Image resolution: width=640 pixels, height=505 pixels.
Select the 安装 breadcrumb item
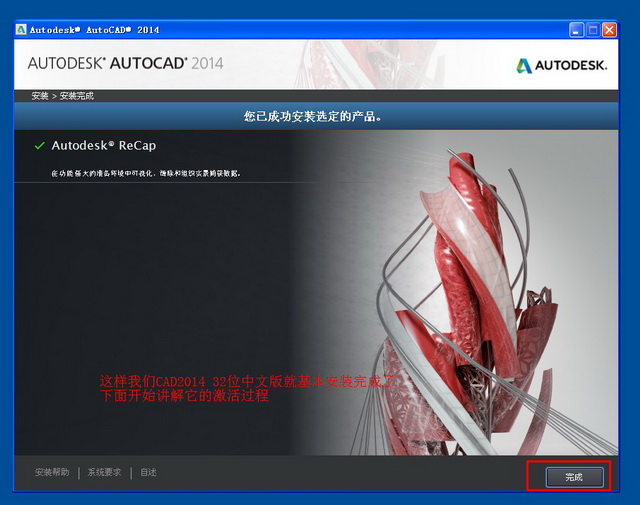click(x=39, y=96)
